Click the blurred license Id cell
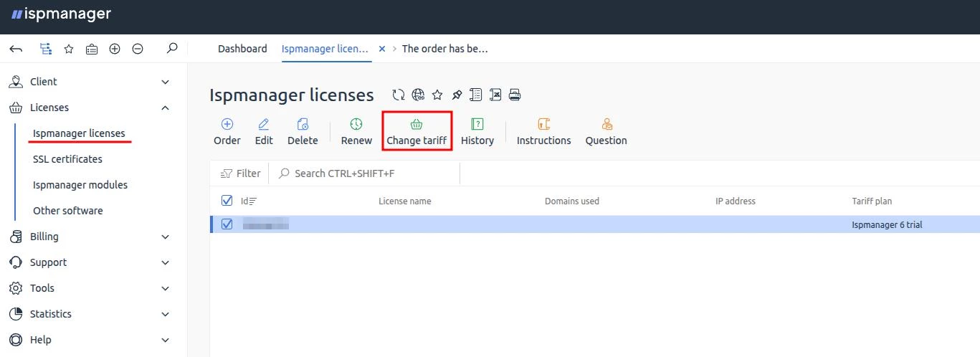Screen dimensions: 980x357 coord(266,225)
